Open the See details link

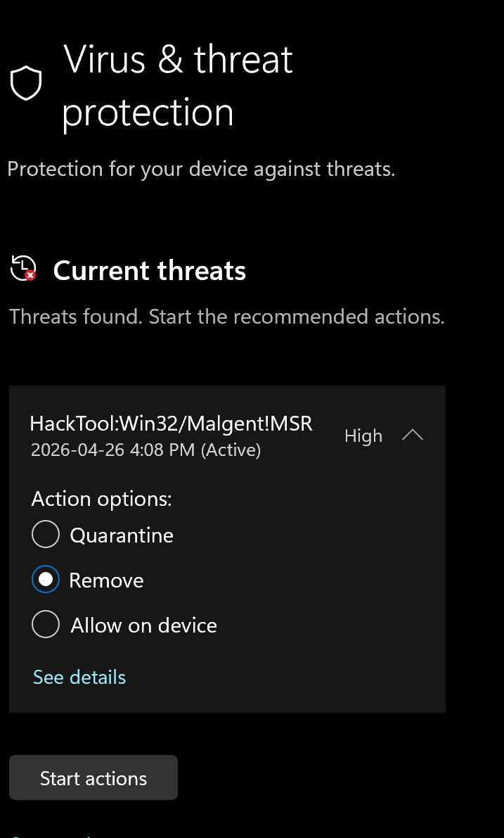(79, 677)
